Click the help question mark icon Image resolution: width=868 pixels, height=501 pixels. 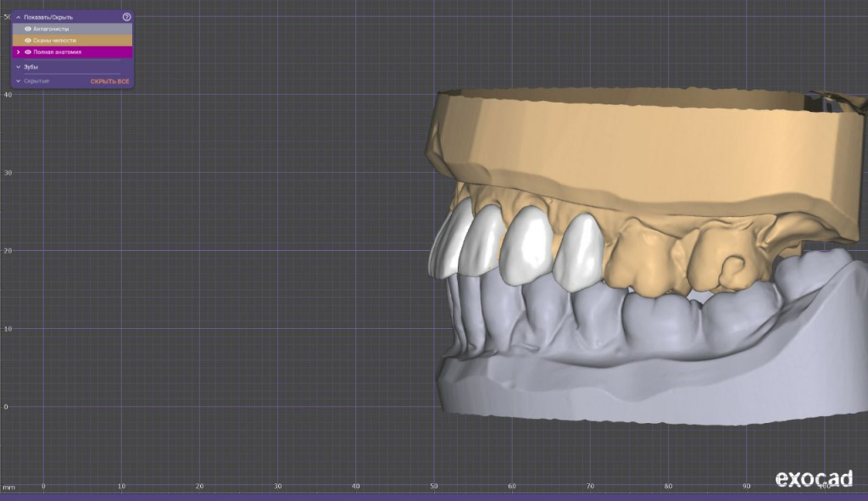[127, 17]
